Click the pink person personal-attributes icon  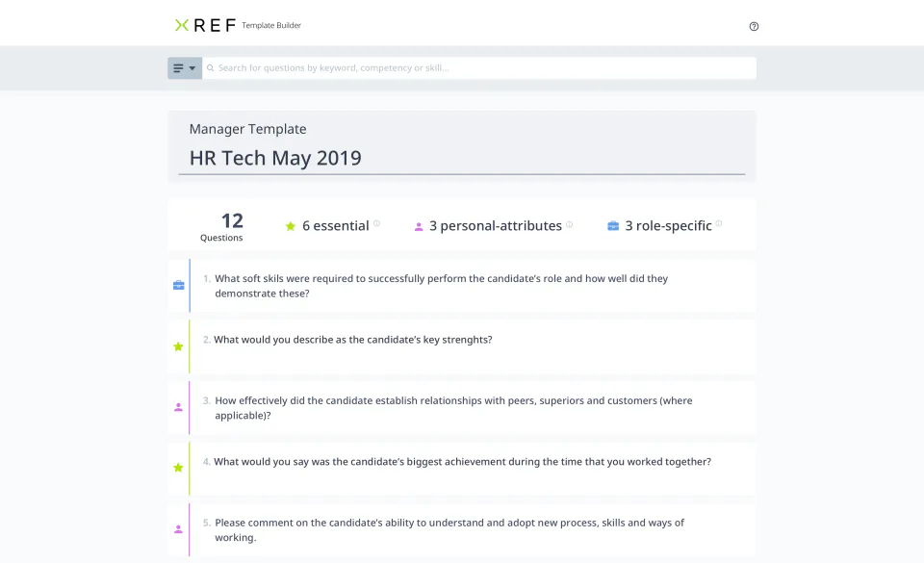[418, 225]
